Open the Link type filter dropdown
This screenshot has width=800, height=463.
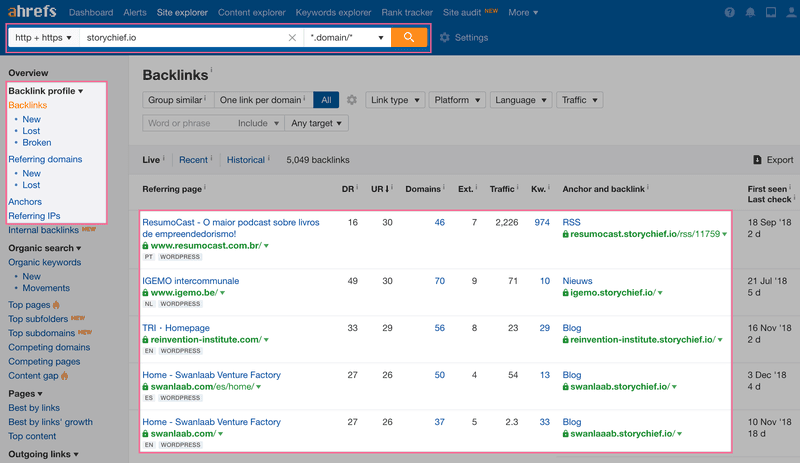(x=395, y=100)
